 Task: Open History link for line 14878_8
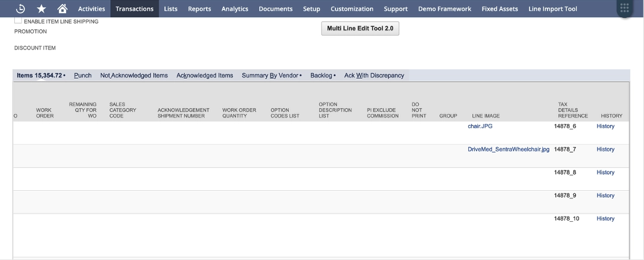(x=605, y=172)
